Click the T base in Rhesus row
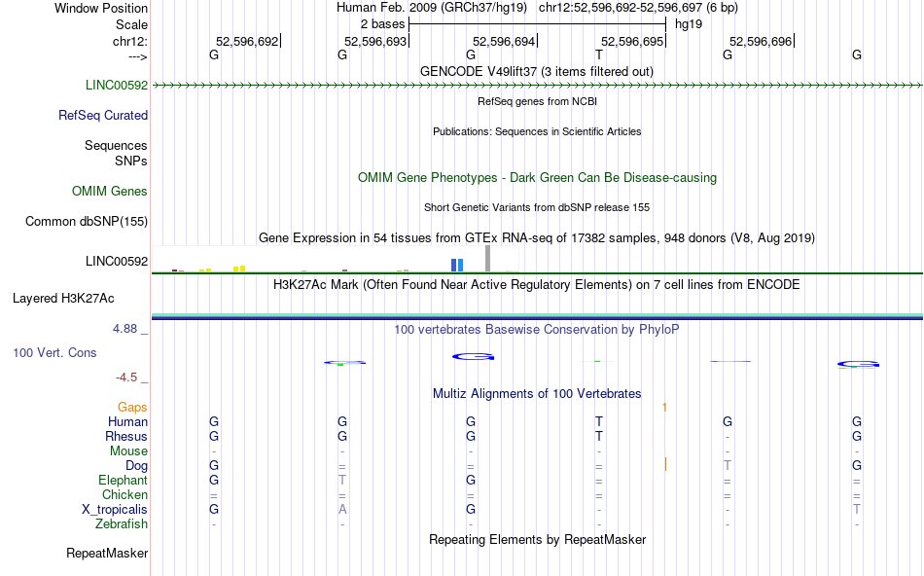924x576 pixels. tap(599, 436)
